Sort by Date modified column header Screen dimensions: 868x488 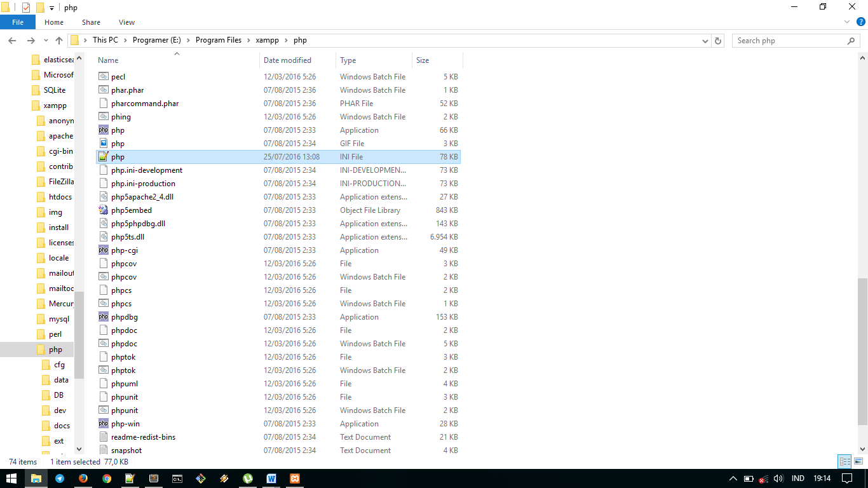297,60
